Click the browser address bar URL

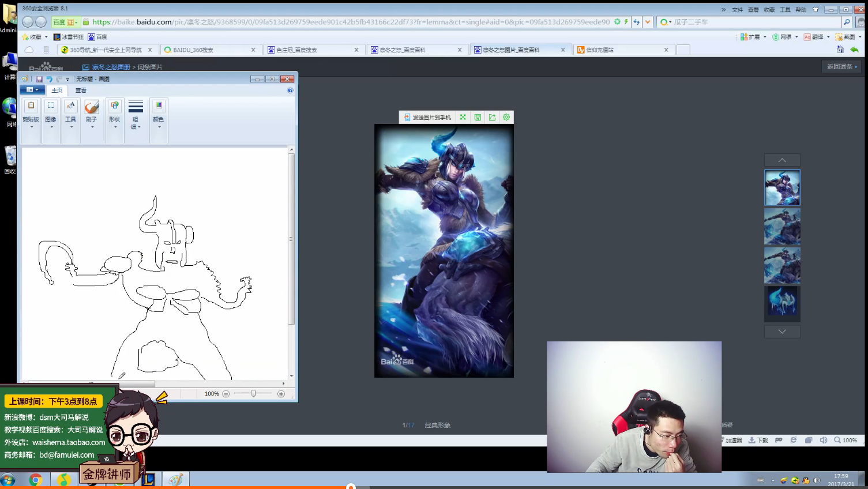click(x=351, y=22)
